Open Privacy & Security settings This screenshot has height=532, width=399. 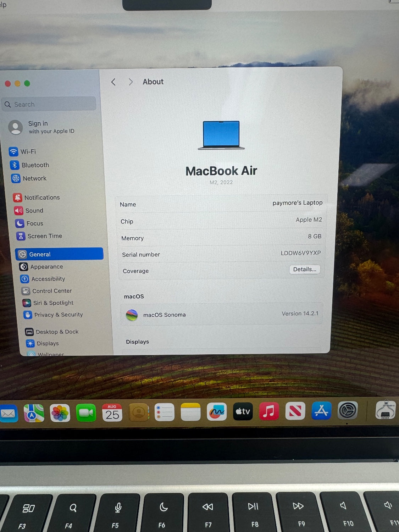click(x=53, y=315)
